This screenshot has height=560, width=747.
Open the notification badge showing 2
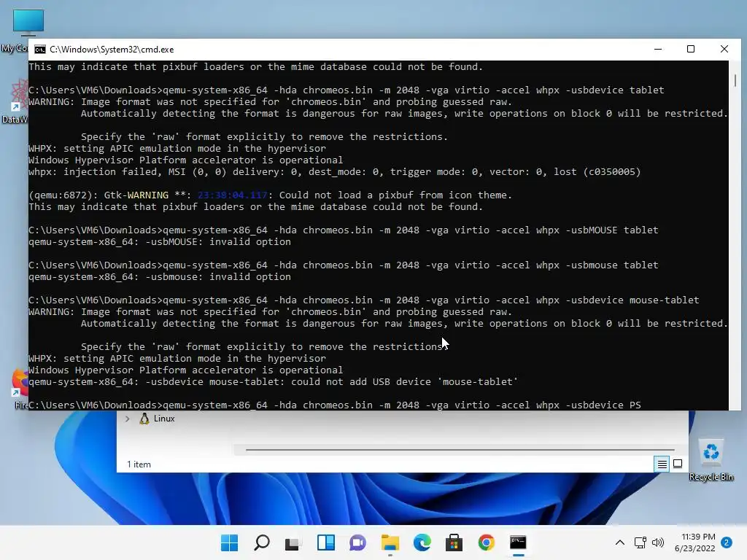(x=727, y=542)
